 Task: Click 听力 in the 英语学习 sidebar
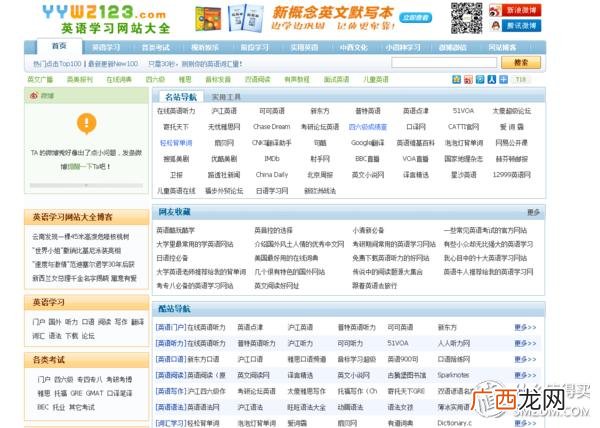pyautogui.click(x=71, y=322)
